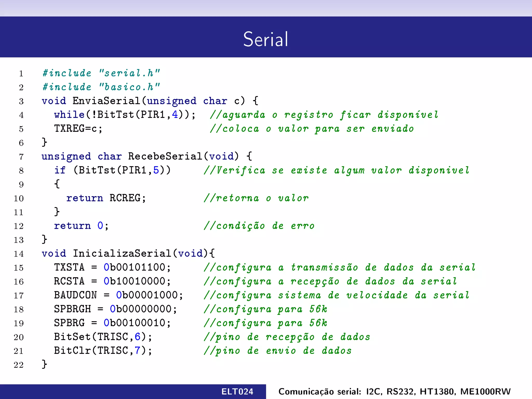Viewport: 532px width, 399px height.
Task: Click the assignment 'TXSTA = 0b00101100;'
Action: (112, 267)
